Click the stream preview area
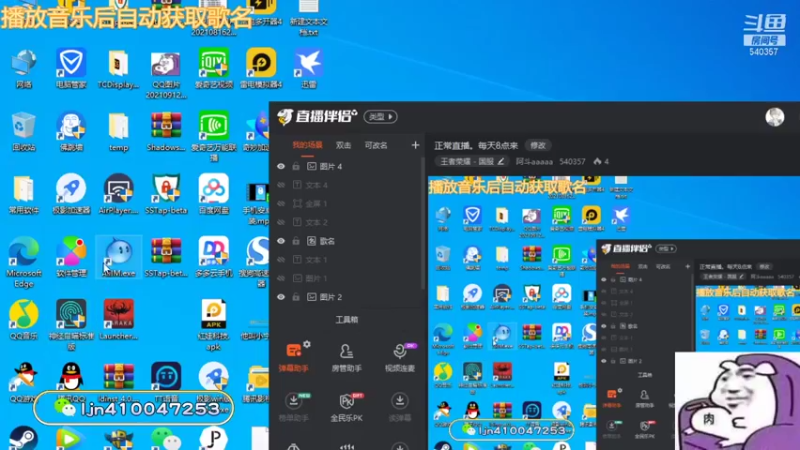The image size is (800, 450). point(614,313)
